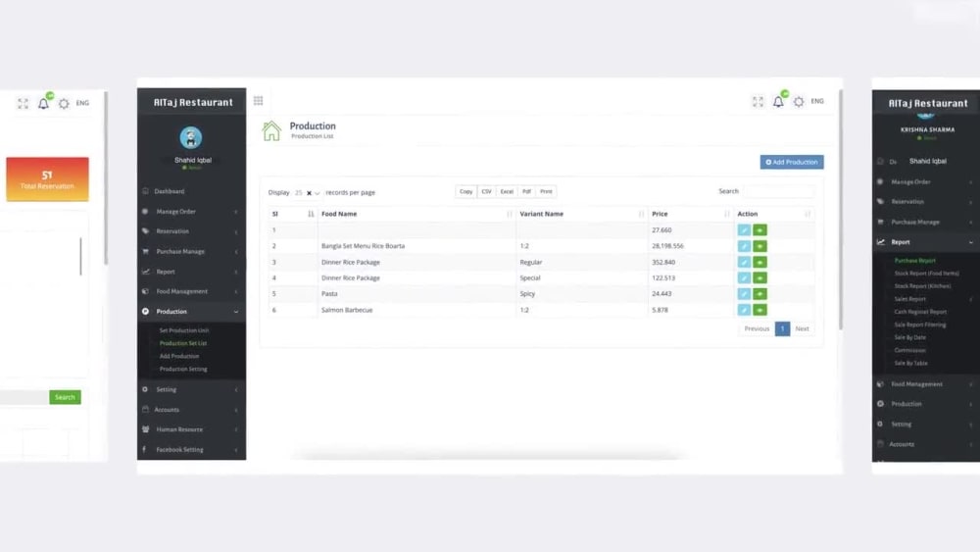Click the edit icon for Pasta
The image size is (980, 552).
pyautogui.click(x=744, y=294)
